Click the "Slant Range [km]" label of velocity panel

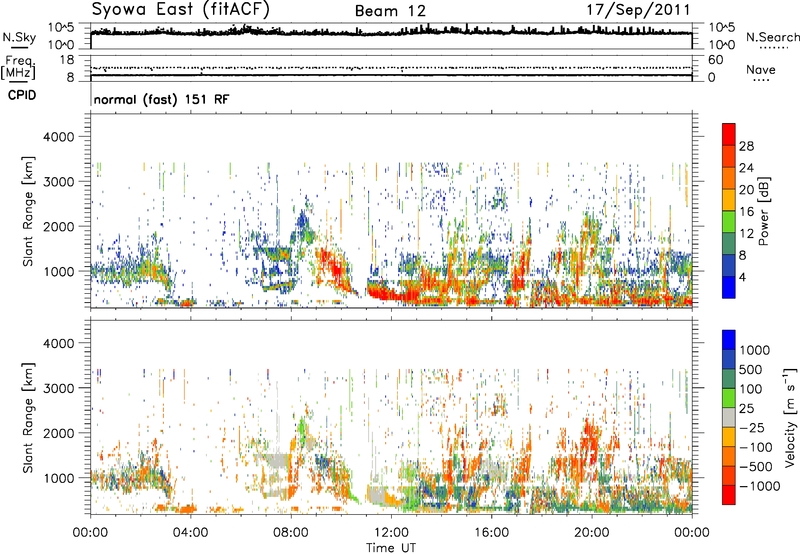pyautogui.click(x=28, y=417)
